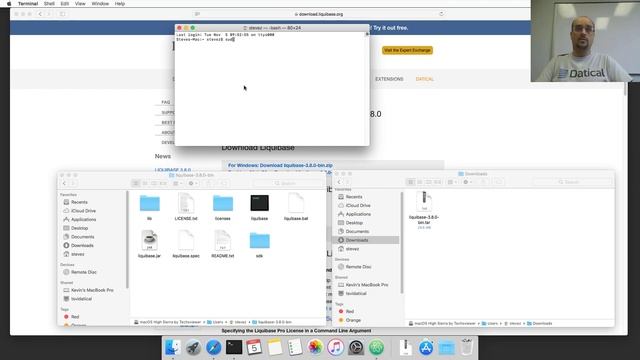Select liquibase.jar Java archive file
The width and height of the screenshot is (640, 360).
[x=149, y=244]
